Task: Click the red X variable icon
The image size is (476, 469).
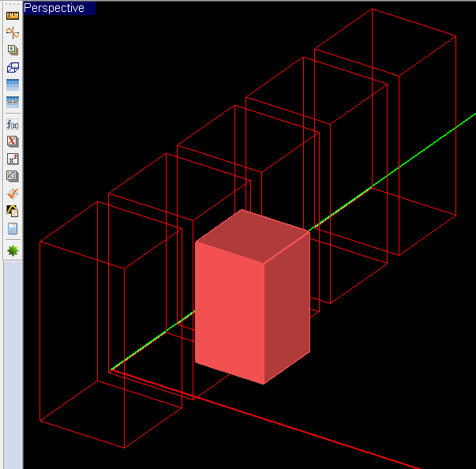Action: (13, 141)
